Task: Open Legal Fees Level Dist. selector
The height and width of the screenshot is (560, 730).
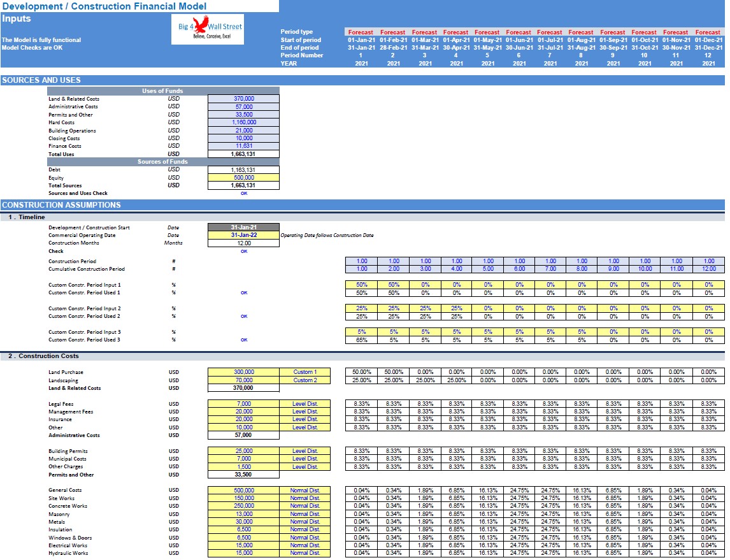Action: (305, 403)
